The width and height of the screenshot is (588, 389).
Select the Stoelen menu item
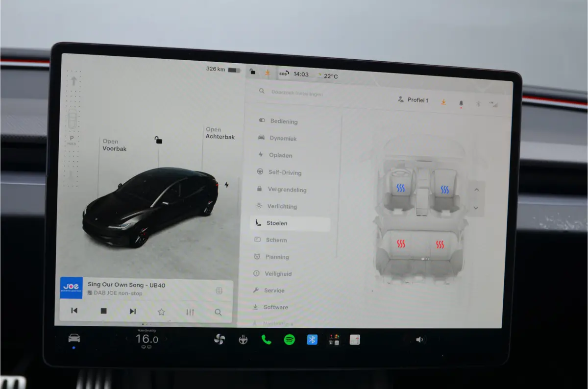(x=290, y=223)
